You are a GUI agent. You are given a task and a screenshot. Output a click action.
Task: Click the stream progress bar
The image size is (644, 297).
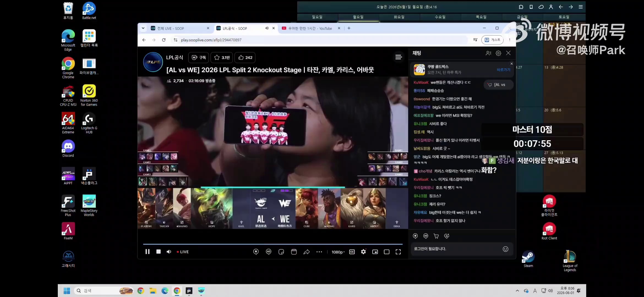click(273, 244)
